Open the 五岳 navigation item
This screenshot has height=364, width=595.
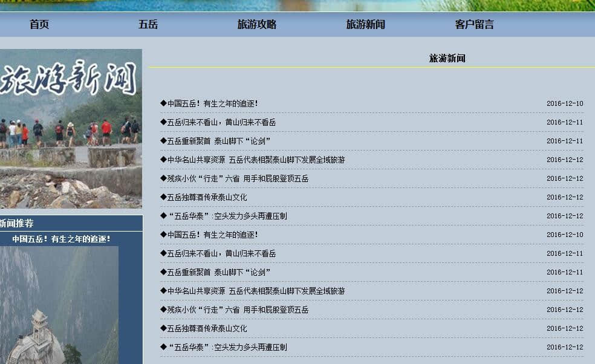pos(148,25)
